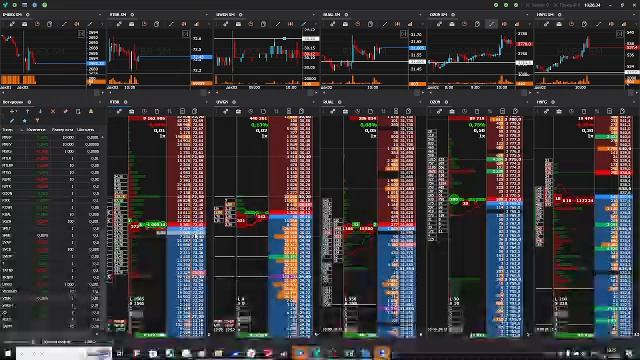Open the dropdown arrow of the UWGN chart panel header

[x=314, y=14]
